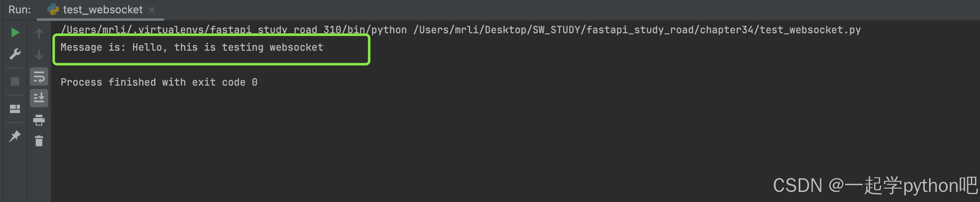The height and width of the screenshot is (202, 980).
Task: Click the down arrow in the console toolbar
Action: click(x=39, y=55)
